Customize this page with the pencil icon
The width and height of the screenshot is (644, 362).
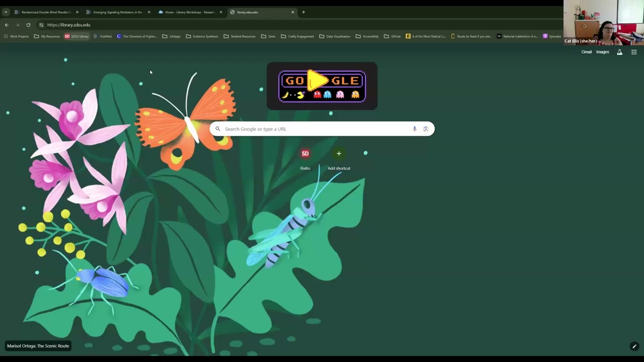tap(634, 346)
